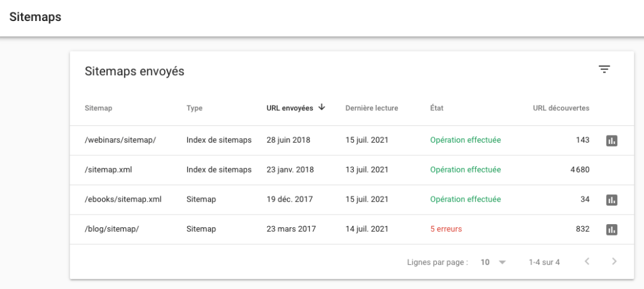Open the /ebooks/sitemap.xml row
The height and width of the screenshot is (289, 644).
[351, 200]
